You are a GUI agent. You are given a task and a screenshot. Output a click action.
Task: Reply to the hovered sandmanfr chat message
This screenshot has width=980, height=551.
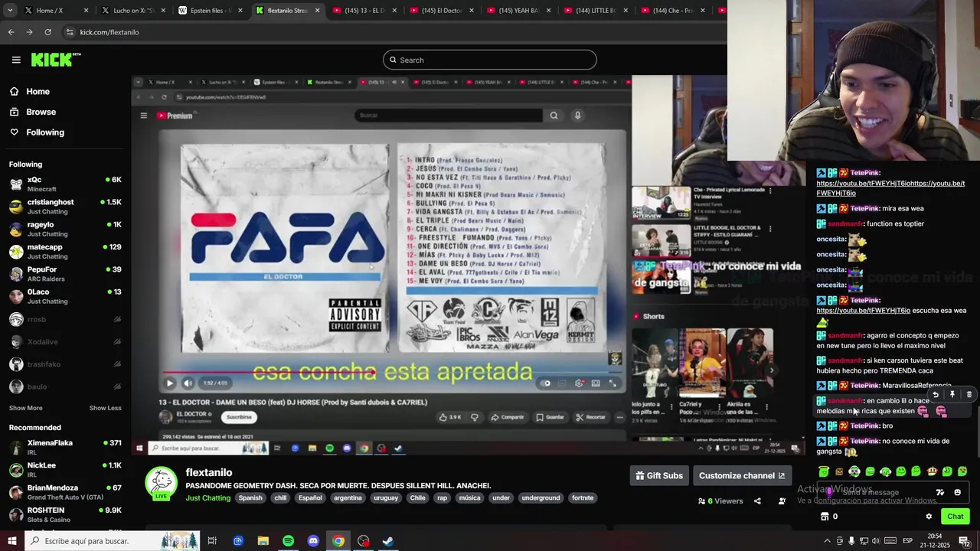point(935,395)
